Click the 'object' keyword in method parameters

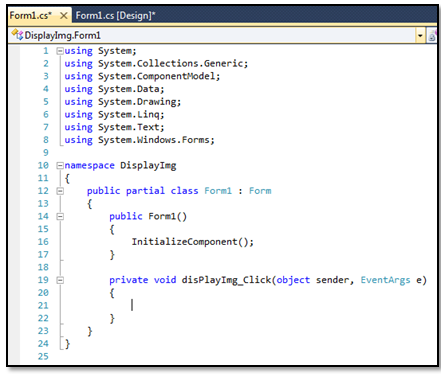click(x=293, y=280)
